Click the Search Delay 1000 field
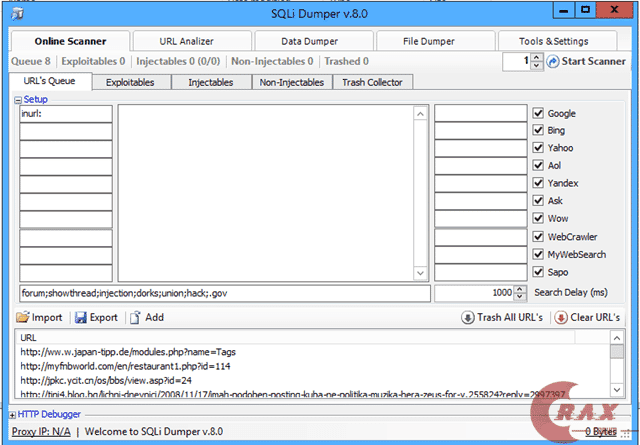 tap(474, 293)
